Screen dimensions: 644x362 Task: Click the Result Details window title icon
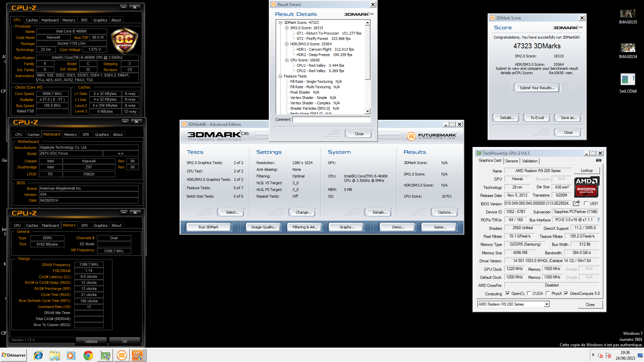[x=274, y=5]
